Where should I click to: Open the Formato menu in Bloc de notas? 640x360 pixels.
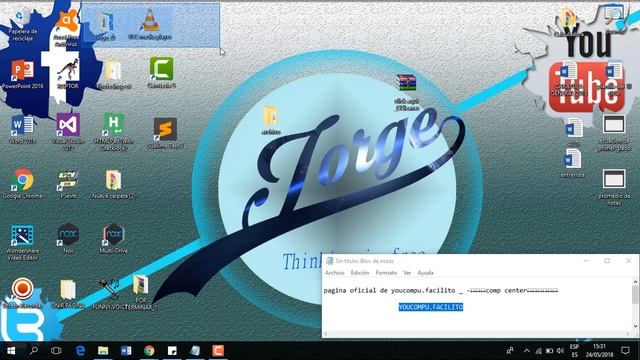386,273
